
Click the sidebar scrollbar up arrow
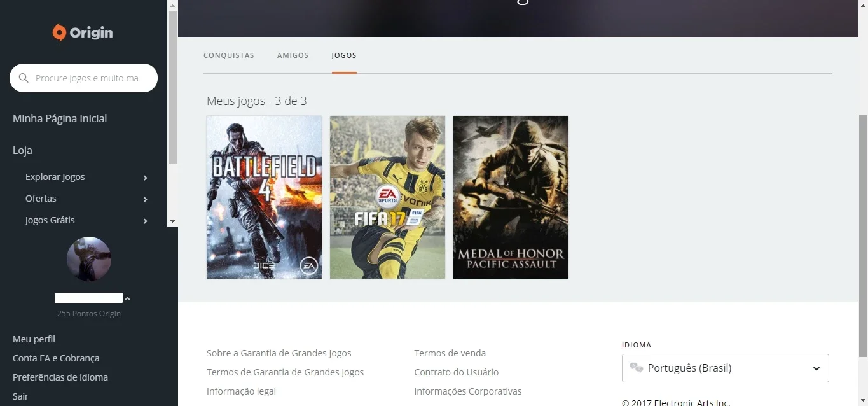tap(172, 4)
